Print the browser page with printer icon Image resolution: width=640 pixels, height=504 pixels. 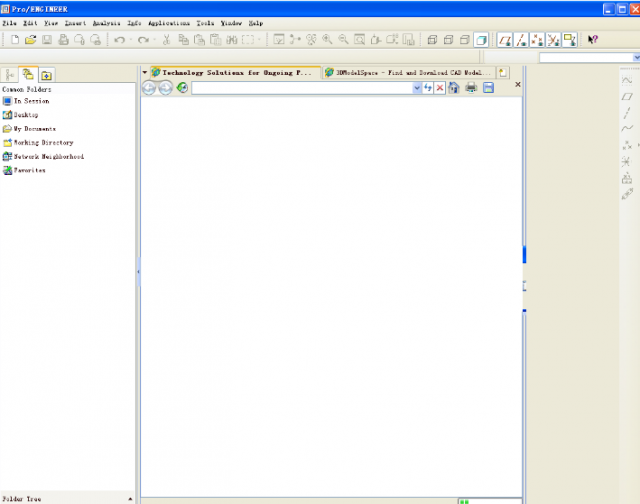pos(471,88)
